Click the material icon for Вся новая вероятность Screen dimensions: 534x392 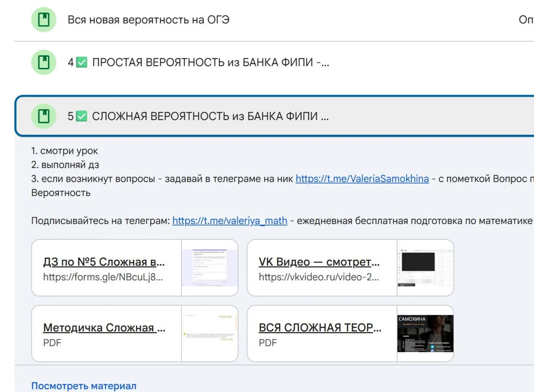(x=44, y=20)
